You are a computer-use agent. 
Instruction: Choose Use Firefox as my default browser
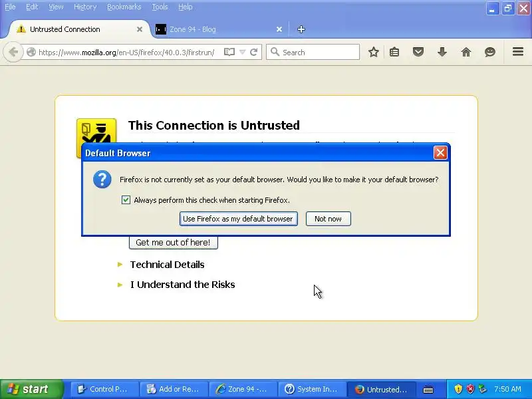pyautogui.click(x=239, y=219)
